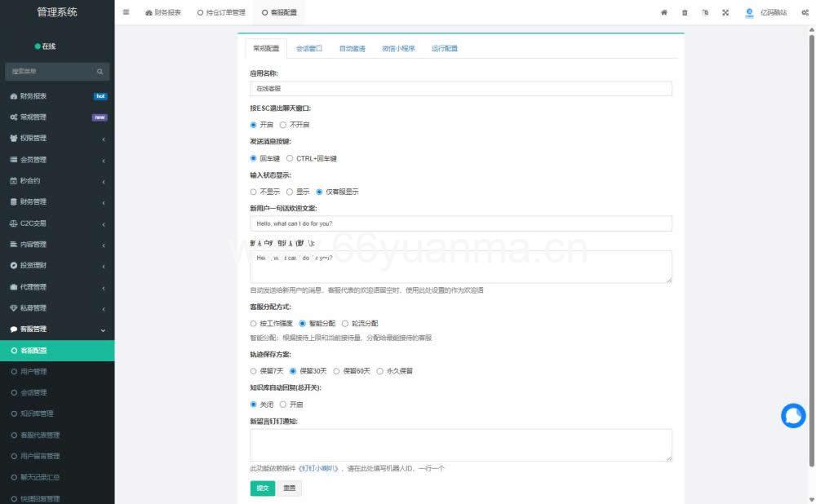Open 知识库管理 in the sidebar submenu
The height and width of the screenshot is (504, 816).
coord(37,414)
